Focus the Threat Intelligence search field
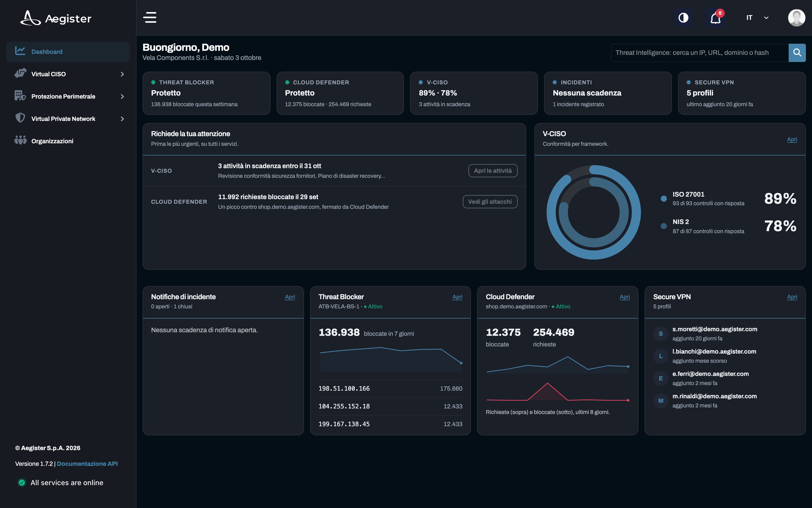The height and width of the screenshot is (508, 812). click(700, 52)
